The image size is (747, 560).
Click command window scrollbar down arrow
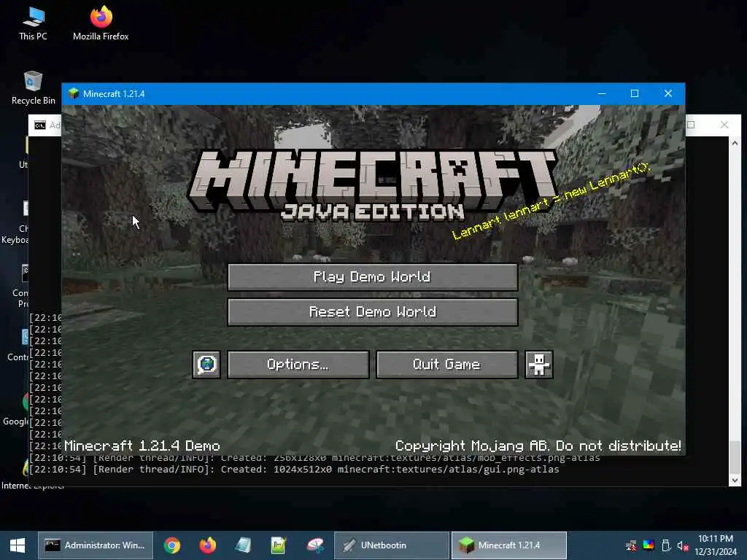[735, 481]
